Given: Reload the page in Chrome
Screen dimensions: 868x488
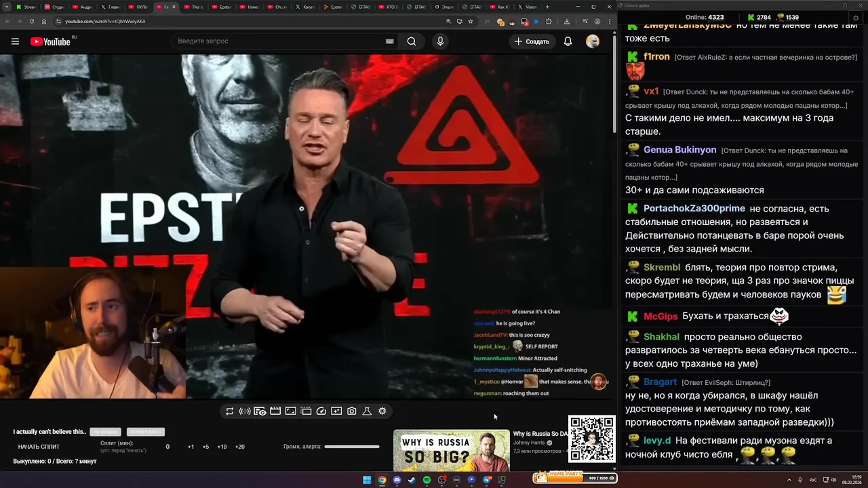Looking at the screenshot, I should [31, 21].
